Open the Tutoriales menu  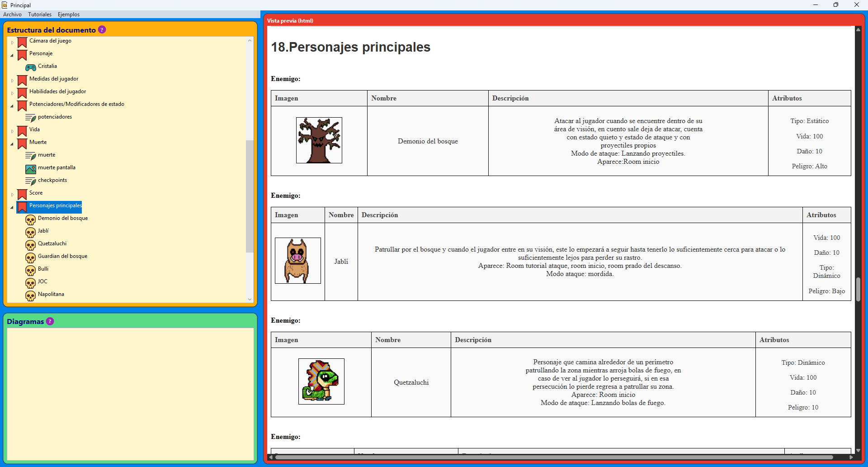[x=40, y=14]
